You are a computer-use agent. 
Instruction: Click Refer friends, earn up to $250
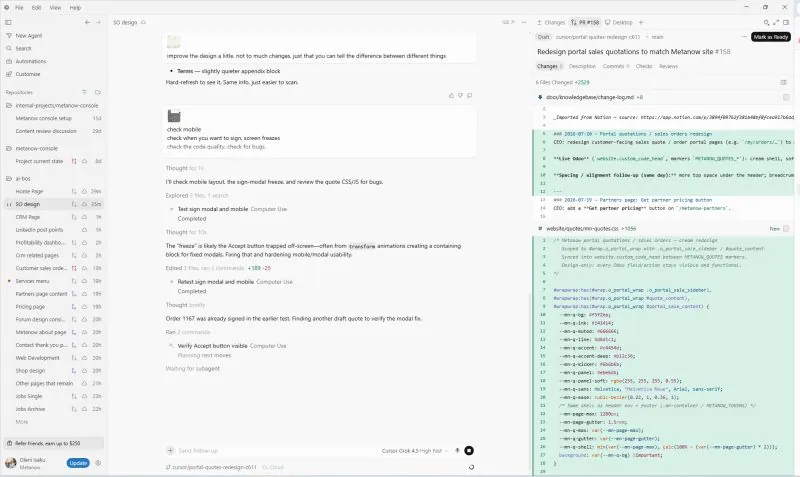tap(54, 443)
